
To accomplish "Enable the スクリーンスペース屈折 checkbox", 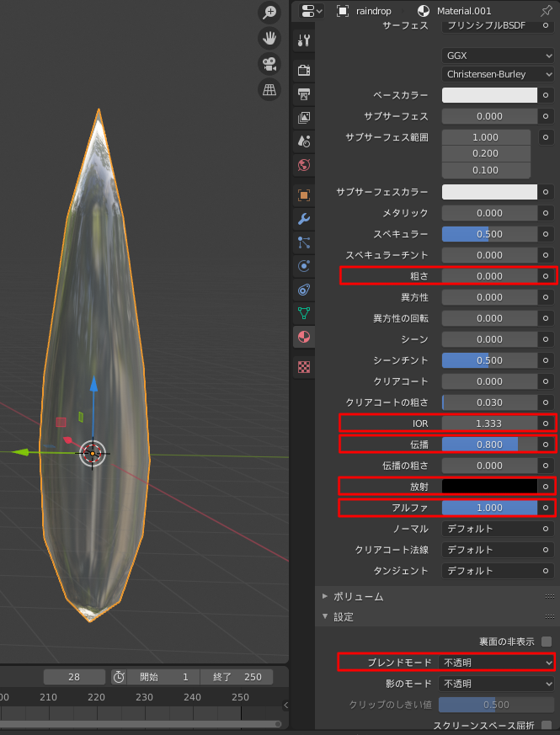I will coord(547,726).
